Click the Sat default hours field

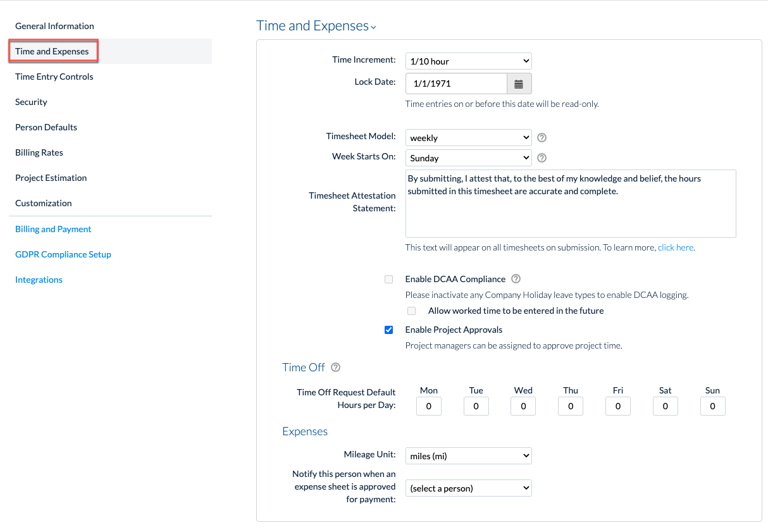tap(666, 406)
